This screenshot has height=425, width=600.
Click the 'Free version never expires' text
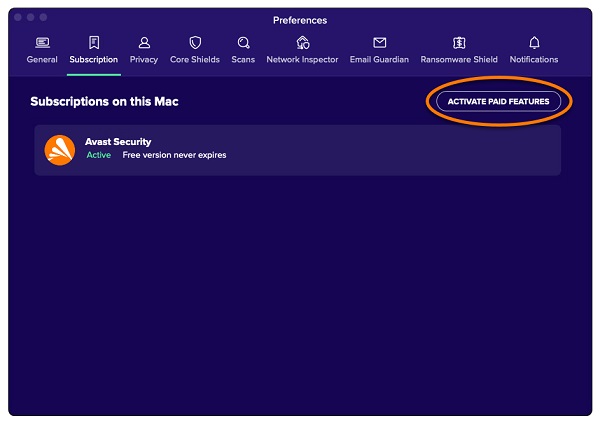[x=174, y=156]
